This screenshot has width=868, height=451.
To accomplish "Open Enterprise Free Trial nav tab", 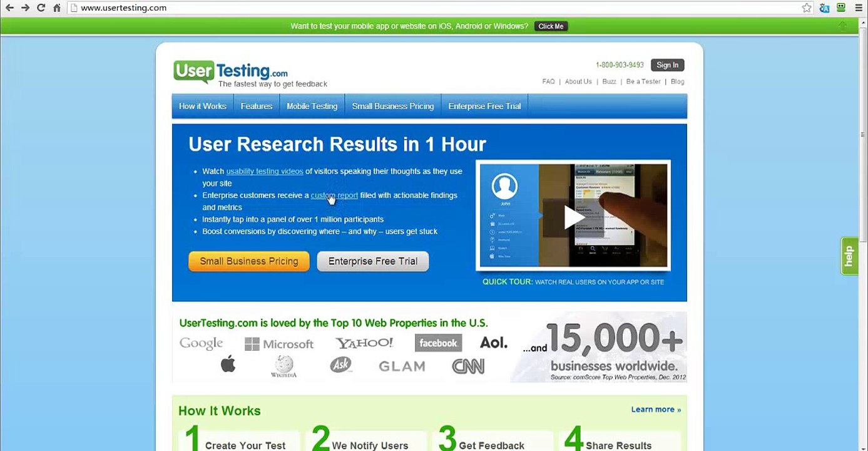I will click(x=484, y=106).
